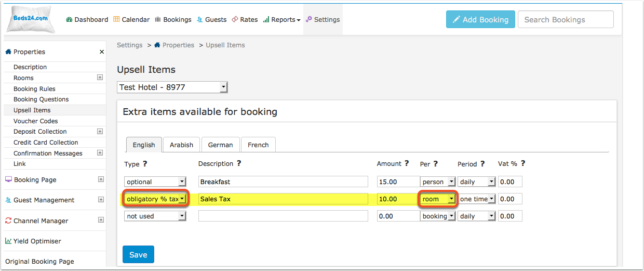Click the Beds24.com pillow logo

point(30,19)
